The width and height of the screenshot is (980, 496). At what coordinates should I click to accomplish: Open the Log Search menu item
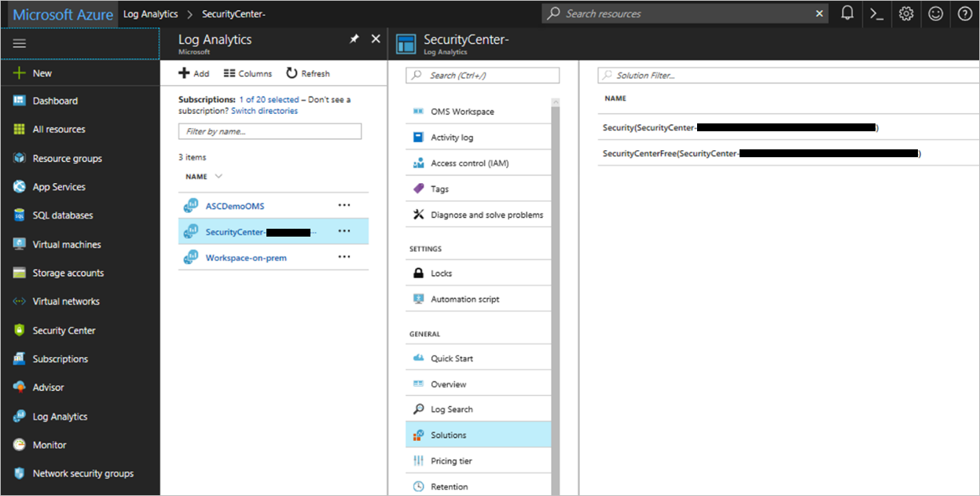click(451, 410)
